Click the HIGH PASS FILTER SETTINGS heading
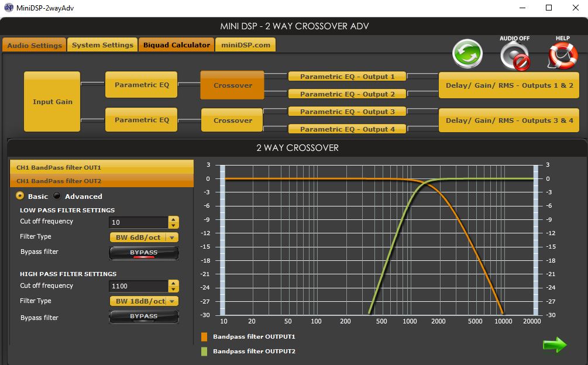588x365 pixels. [x=68, y=274]
